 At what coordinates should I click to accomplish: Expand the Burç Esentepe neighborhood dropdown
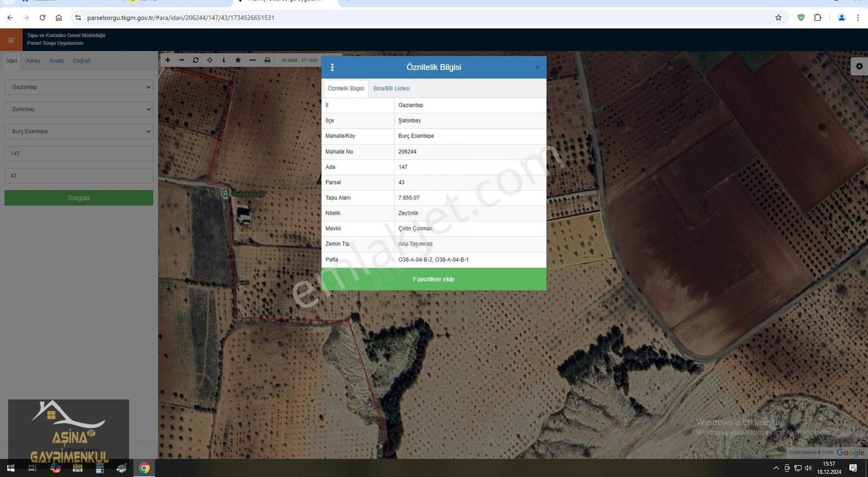click(79, 131)
